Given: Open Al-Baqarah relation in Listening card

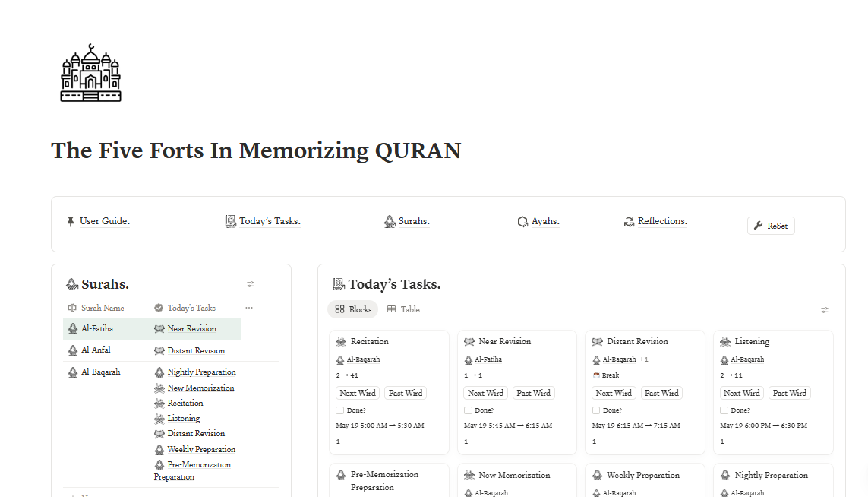Looking at the screenshot, I should click(747, 359).
